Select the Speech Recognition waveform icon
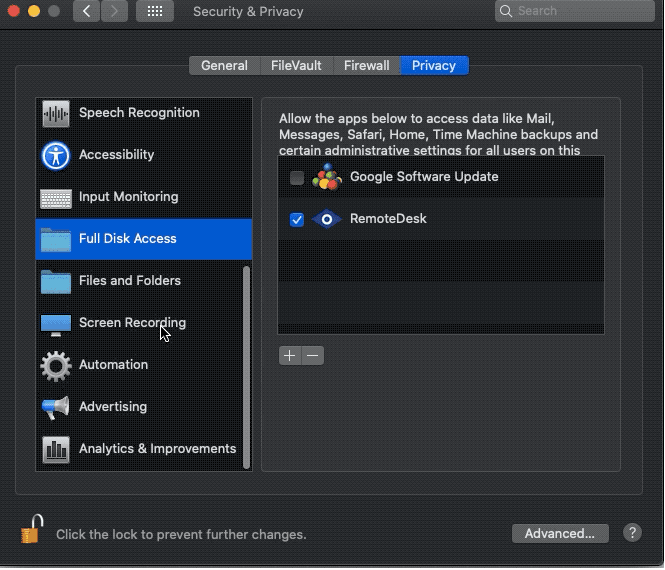665x570 pixels. 56,113
